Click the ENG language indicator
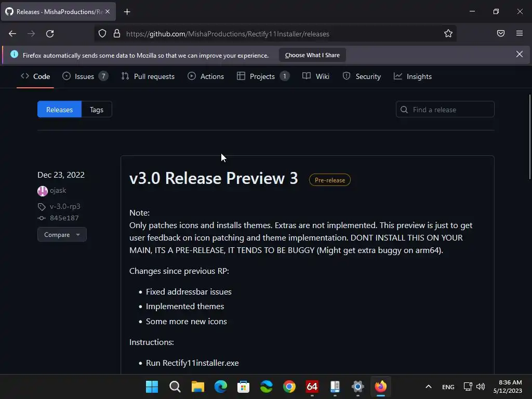Image resolution: width=532 pixels, height=399 pixels. point(448,387)
